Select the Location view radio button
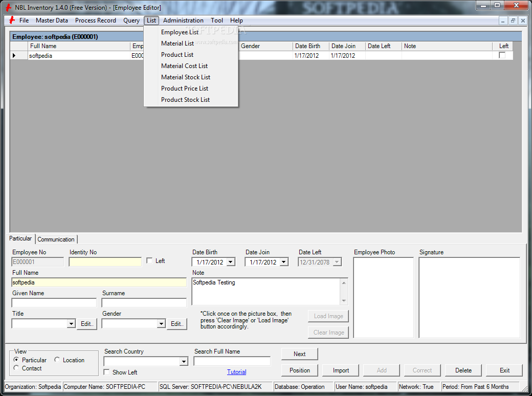Image resolution: width=532 pixels, height=396 pixels. [57, 359]
